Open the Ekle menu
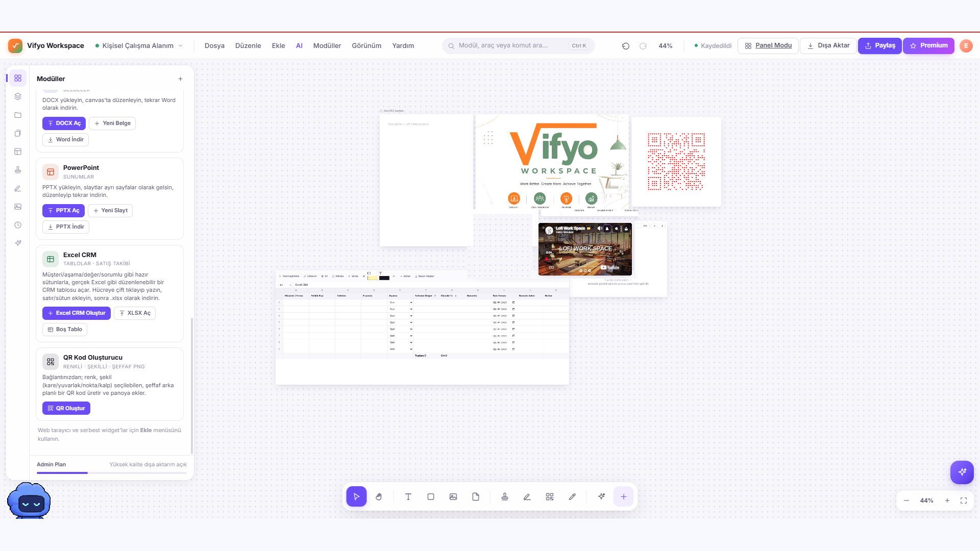The width and height of the screenshot is (980, 551). (x=278, y=46)
